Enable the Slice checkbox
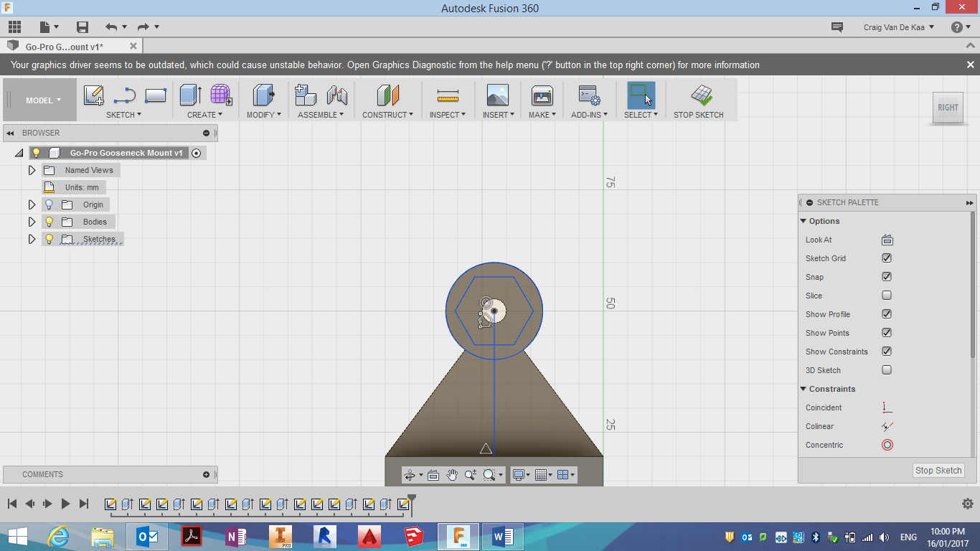This screenshot has width=980, height=551. pyautogui.click(x=887, y=296)
